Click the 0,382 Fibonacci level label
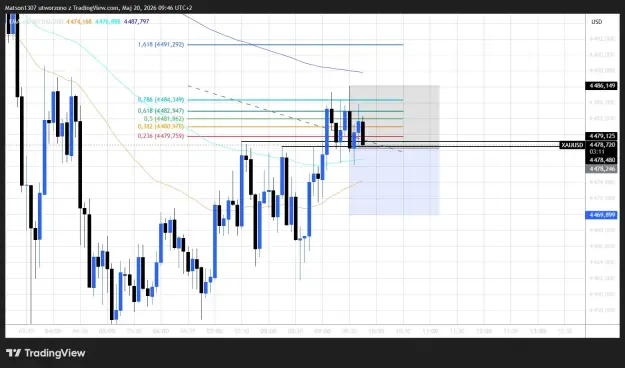625x368 pixels. (x=161, y=126)
